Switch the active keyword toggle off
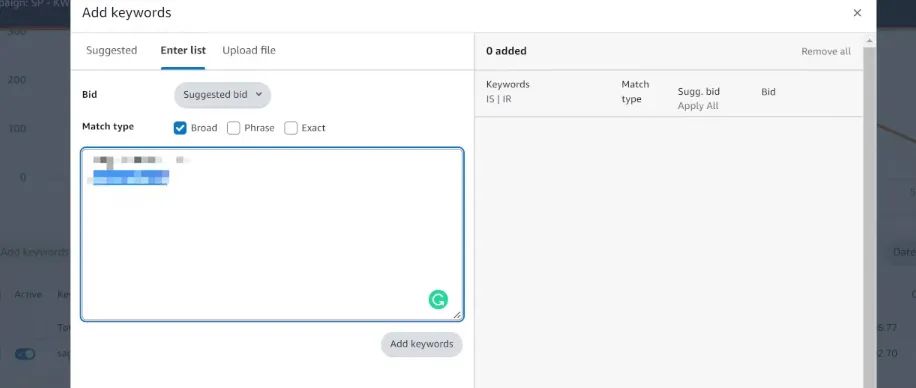 click(x=25, y=354)
